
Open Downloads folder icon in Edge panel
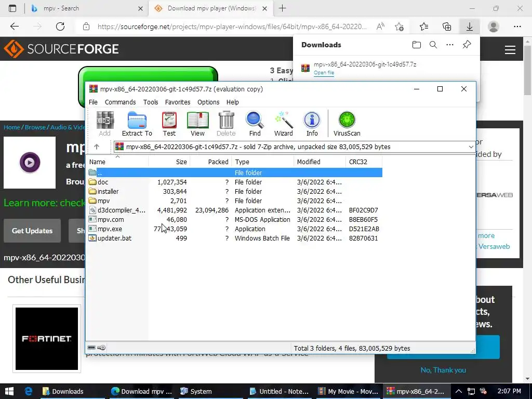point(416,45)
